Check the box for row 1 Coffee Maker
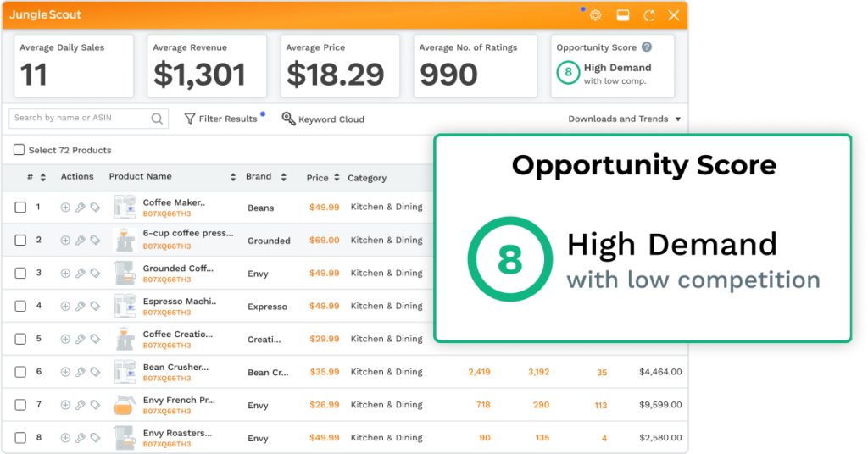 [x=20, y=208]
